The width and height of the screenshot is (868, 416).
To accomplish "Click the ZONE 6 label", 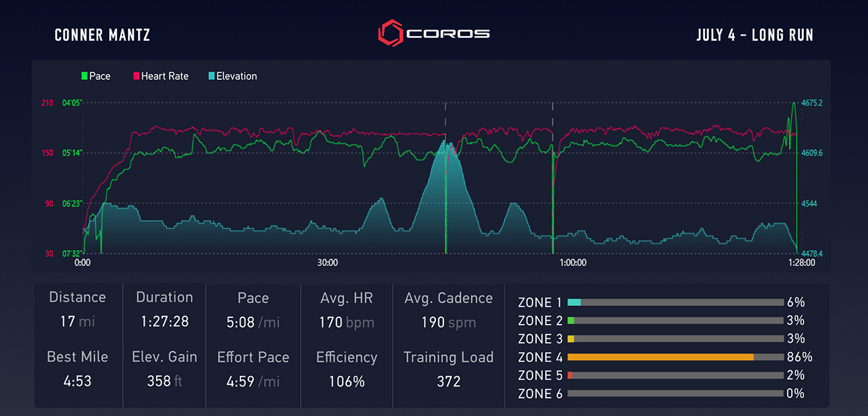I will coord(540,394).
